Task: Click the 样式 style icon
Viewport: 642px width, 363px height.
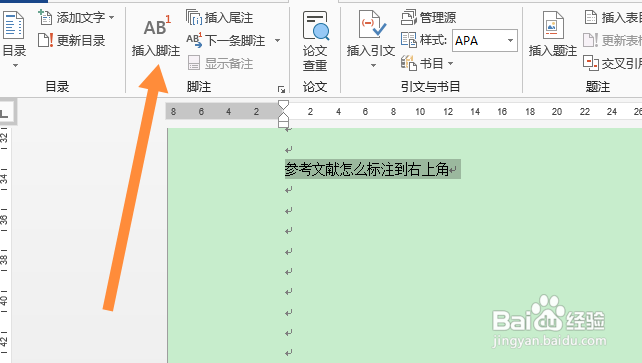Action: coord(409,40)
